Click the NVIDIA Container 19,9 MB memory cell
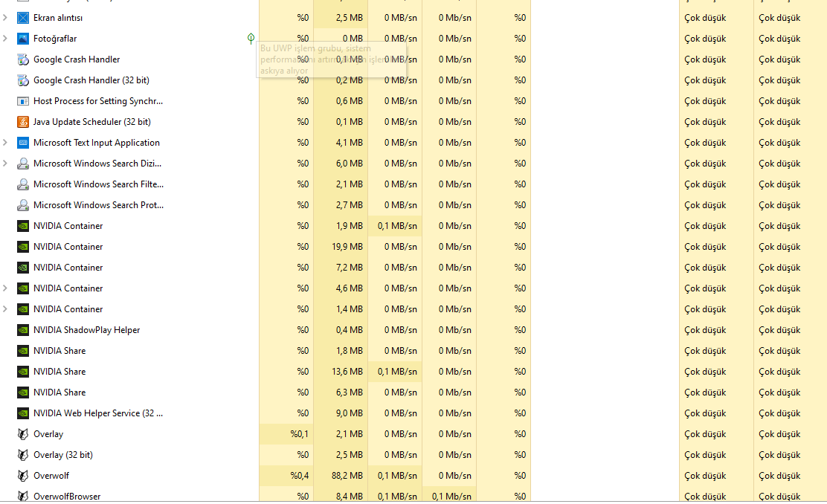This screenshot has height=504, width=827. tap(342, 247)
